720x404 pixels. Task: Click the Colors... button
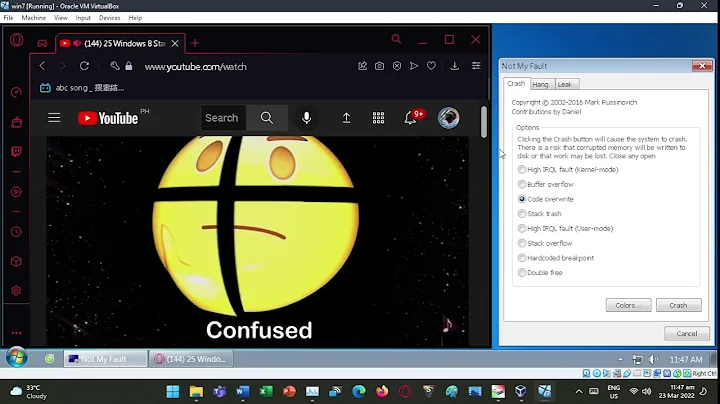[628, 305]
